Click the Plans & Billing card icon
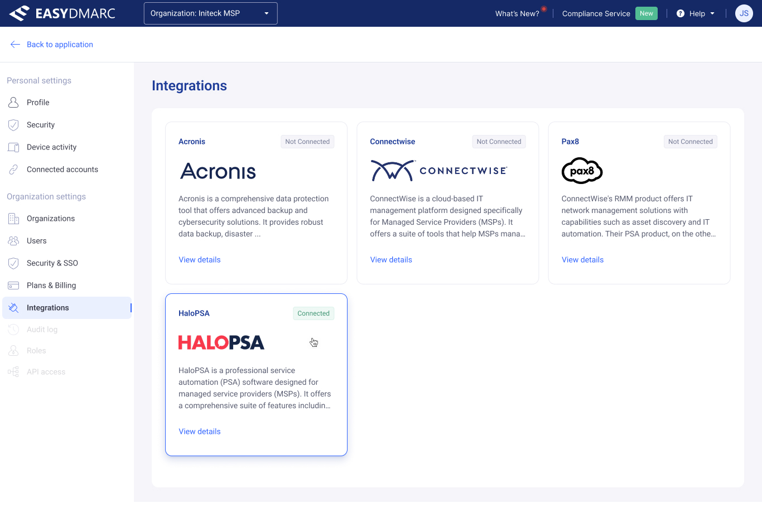This screenshot has height=532, width=762. click(x=13, y=286)
